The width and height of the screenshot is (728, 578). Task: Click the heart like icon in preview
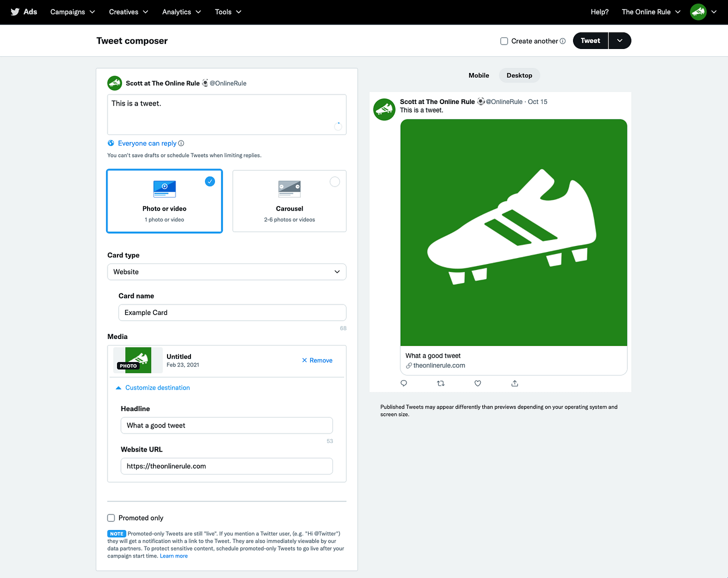pyautogui.click(x=477, y=383)
